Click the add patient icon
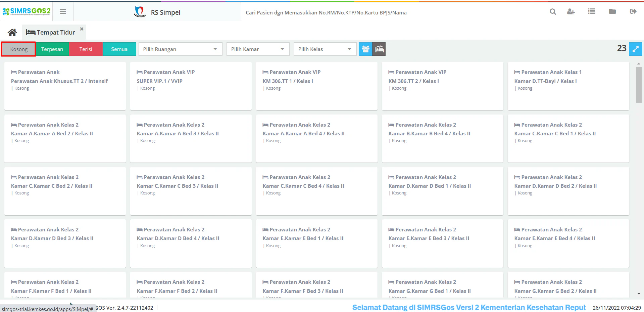The height and width of the screenshot is (312, 644). tap(571, 12)
